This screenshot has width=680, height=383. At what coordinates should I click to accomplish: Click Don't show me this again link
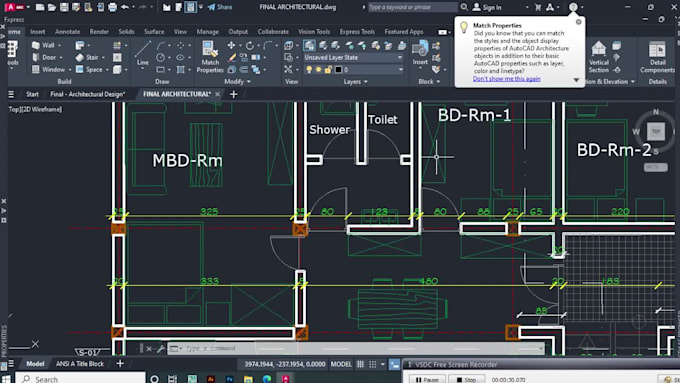click(507, 79)
